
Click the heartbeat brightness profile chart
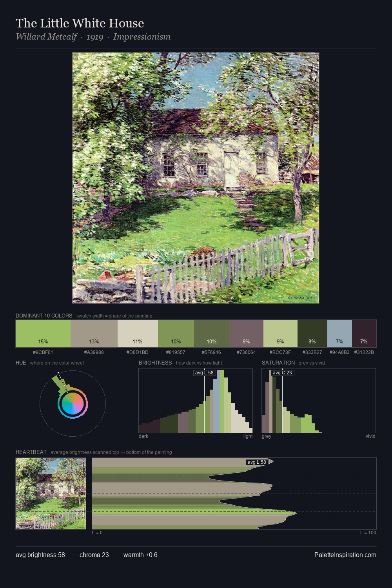coord(234,494)
